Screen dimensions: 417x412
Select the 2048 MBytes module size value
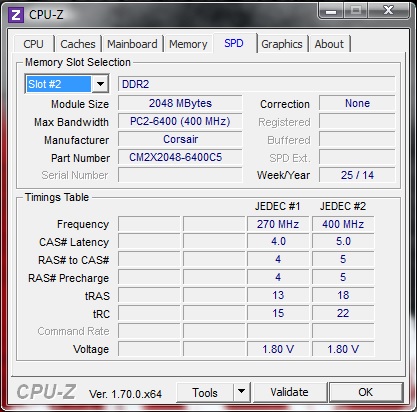[x=180, y=103]
